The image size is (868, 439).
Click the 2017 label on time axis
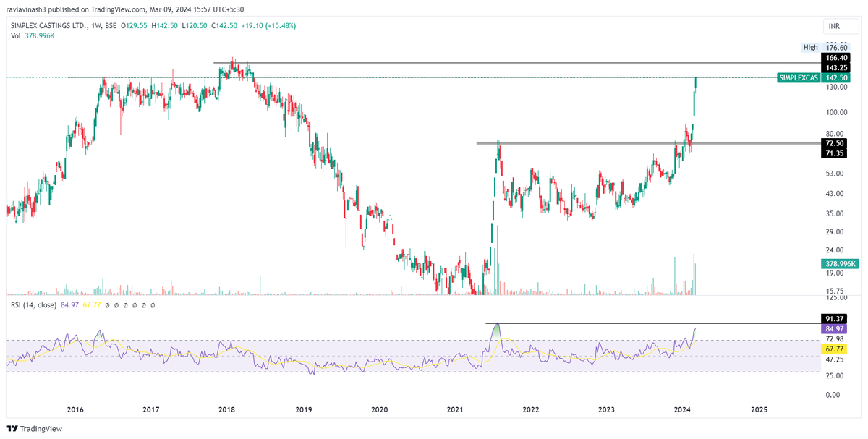tap(150, 409)
